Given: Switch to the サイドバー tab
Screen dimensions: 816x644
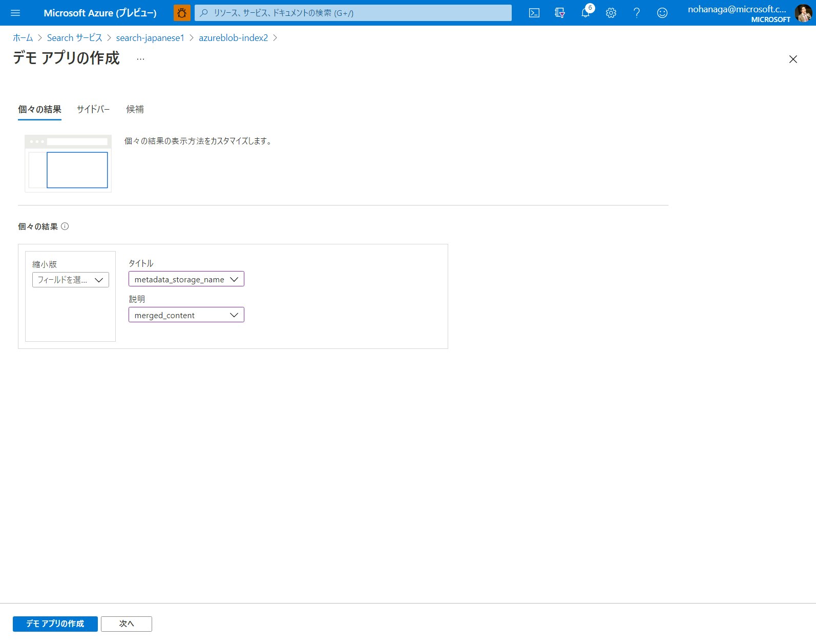Looking at the screenshot, I should click(x=93, y=109).
